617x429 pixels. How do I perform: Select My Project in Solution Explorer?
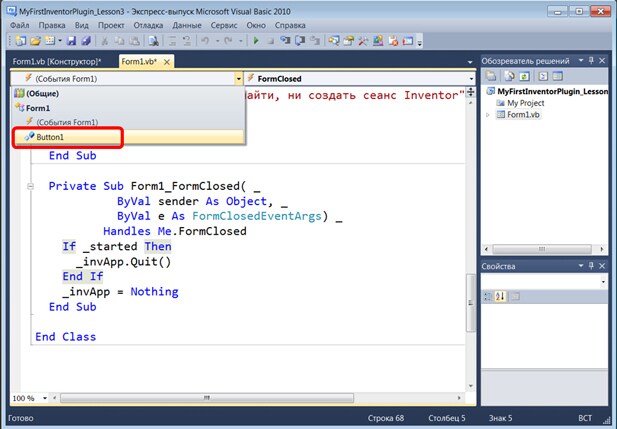point(527,103)
